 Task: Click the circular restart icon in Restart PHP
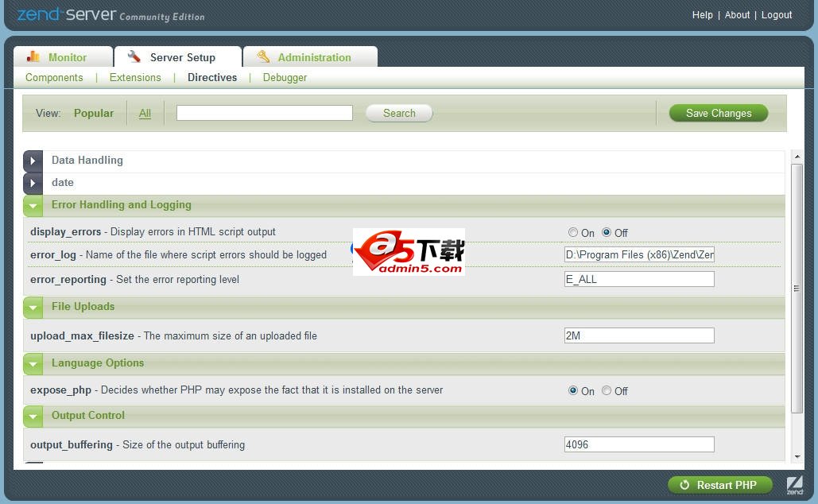click(684, 485)
